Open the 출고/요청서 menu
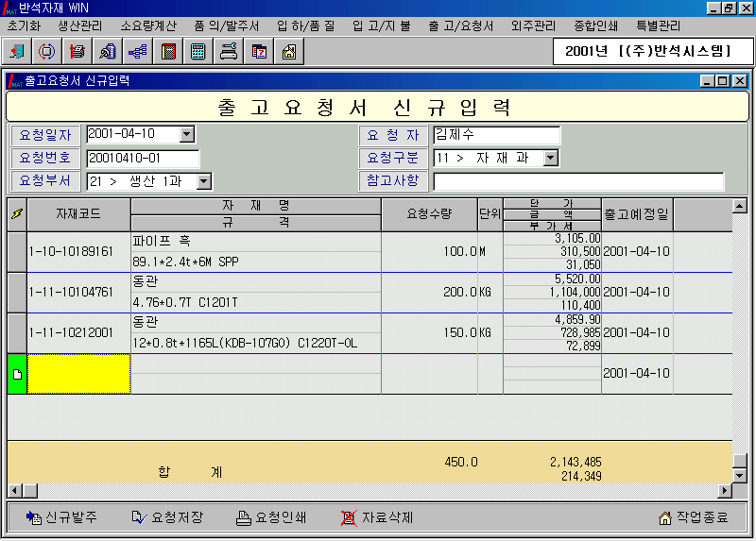 coord(460,25)
